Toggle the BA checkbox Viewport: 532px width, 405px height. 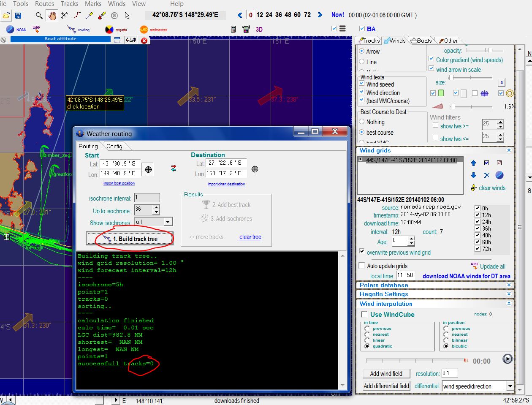(362, 29)
